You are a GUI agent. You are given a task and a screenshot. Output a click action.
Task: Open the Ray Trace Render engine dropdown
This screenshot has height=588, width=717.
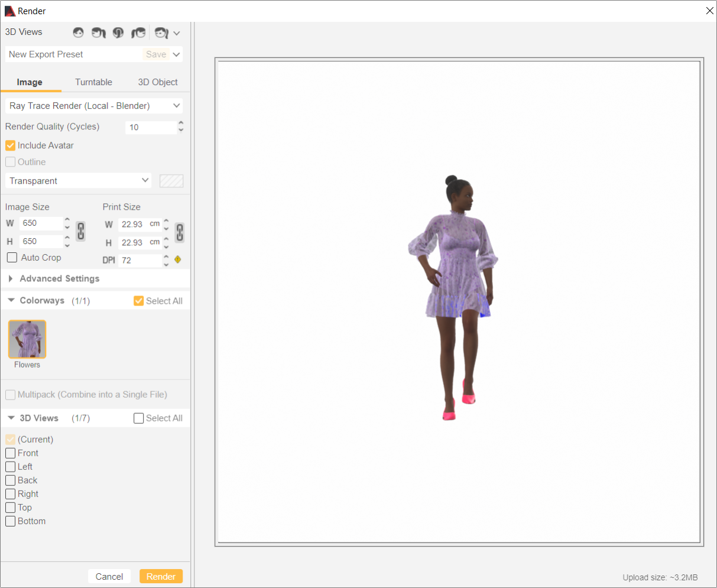click(94, 106)
